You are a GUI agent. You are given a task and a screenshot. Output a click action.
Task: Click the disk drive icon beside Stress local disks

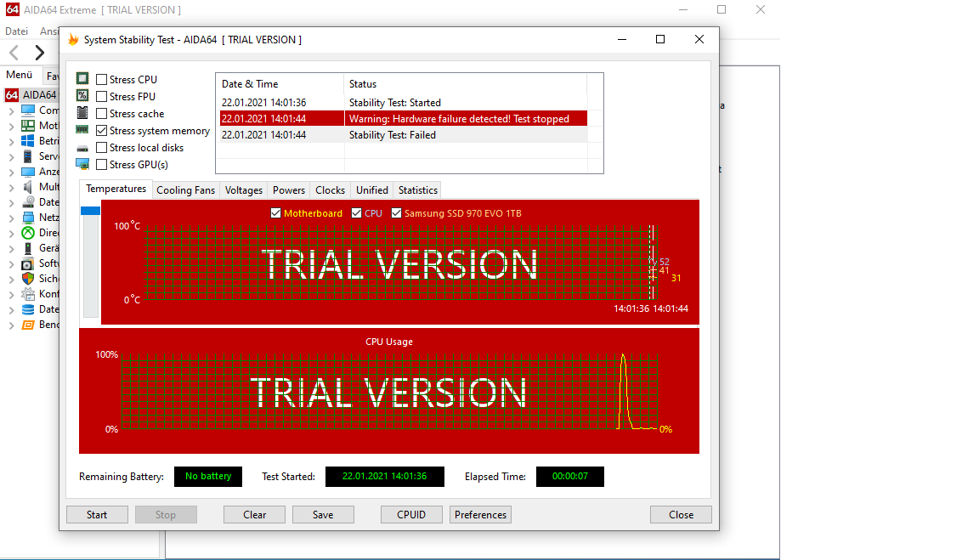point(82,149)
